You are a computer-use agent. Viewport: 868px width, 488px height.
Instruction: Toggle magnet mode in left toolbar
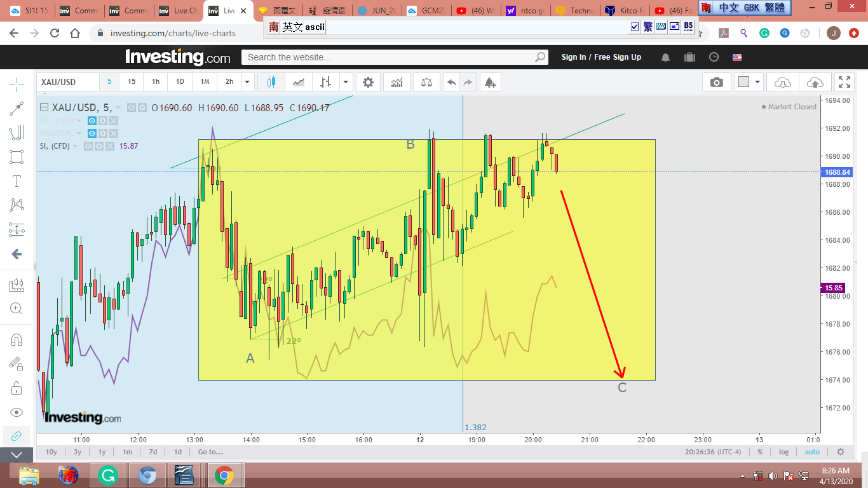point(17,339)
